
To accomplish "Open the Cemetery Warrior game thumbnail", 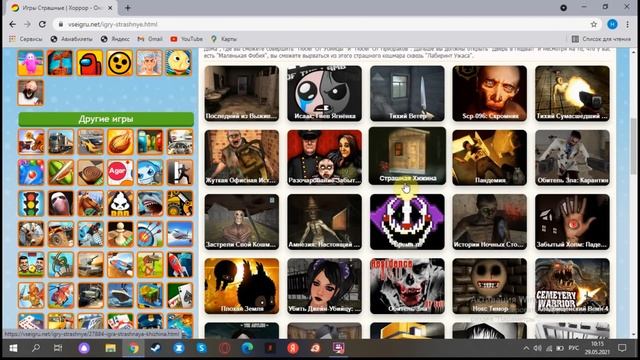I will click(x=572, y=286).
